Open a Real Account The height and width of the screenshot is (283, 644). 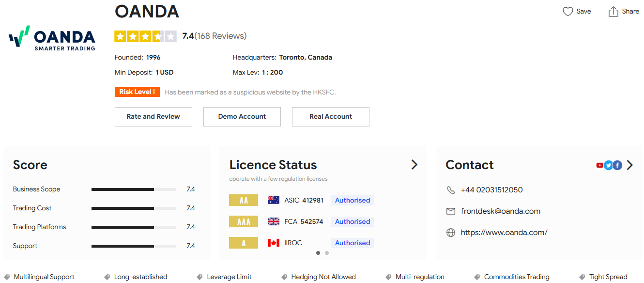(x=330, y=117)
